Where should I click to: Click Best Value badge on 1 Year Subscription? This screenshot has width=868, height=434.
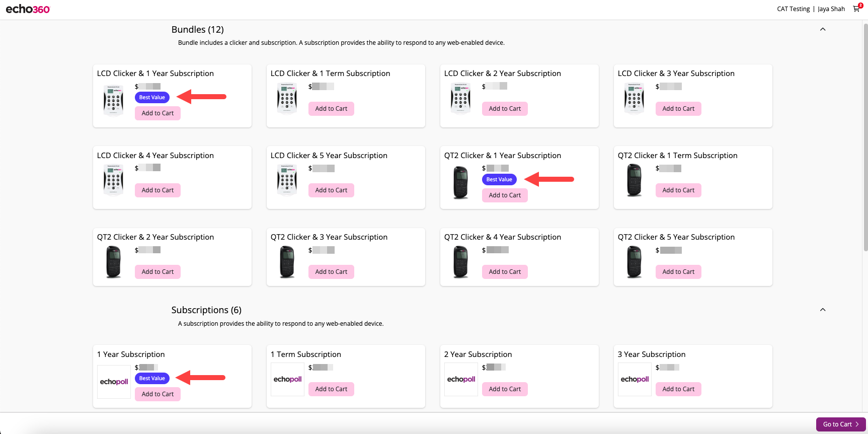pos(152,378)
